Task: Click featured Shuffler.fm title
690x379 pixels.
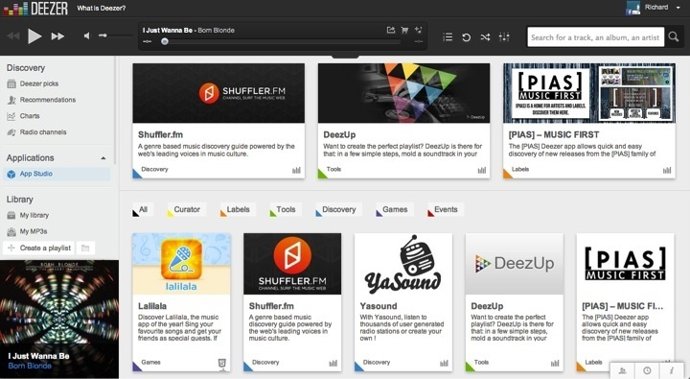Action: (160, 135)
